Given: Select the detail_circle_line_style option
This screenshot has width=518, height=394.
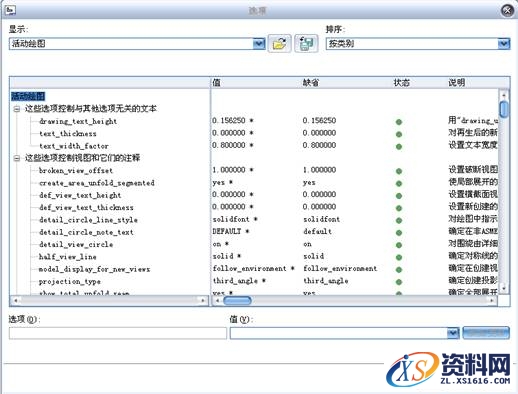Looking at the screenshot, I should pyautogui.click(x=88, y=220).
